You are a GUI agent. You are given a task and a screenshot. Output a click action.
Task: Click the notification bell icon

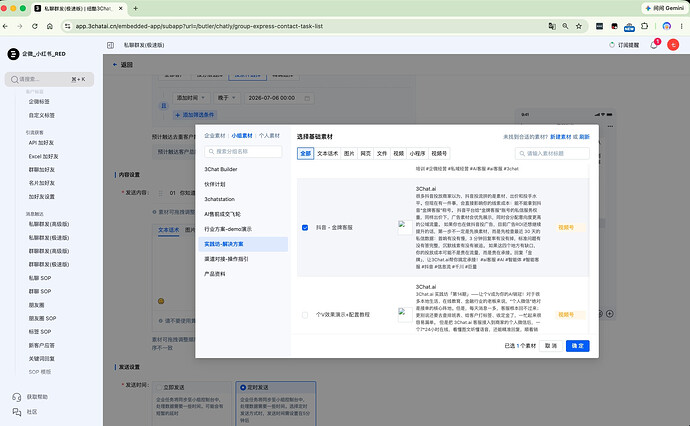(x=654, y=45)
